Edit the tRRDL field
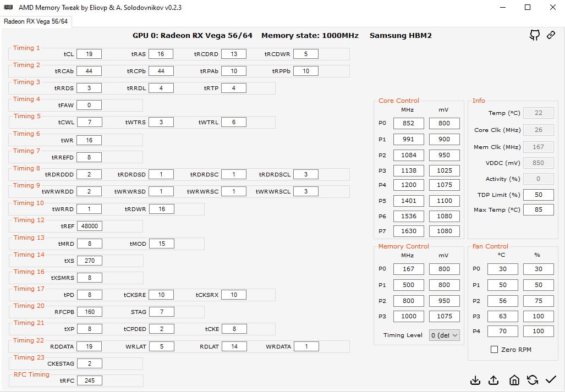Screen dimensions: 565x392 tap(161, 88)
